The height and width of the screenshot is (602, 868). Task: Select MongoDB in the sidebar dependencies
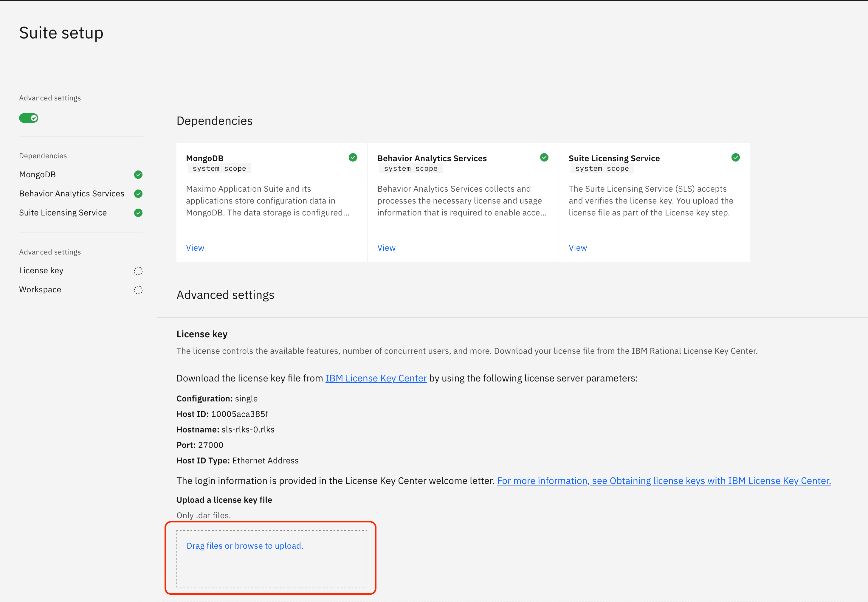[x=37, y=175]
